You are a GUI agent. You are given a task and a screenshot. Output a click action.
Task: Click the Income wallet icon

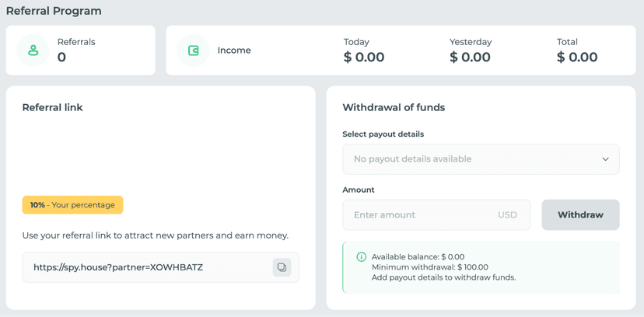tap(193, 51)
